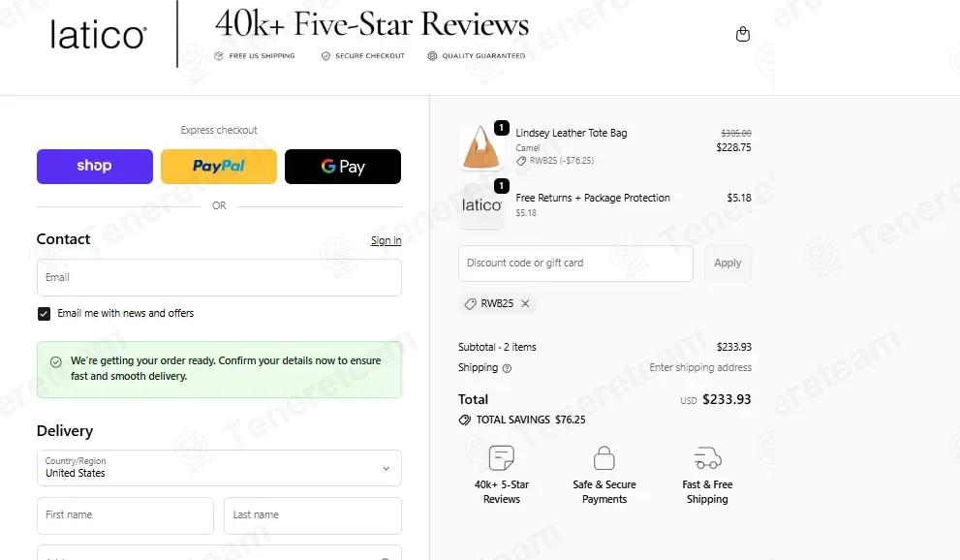Screen dimensions: 960x560
Task: Expand the Country/Region dropdown
Action: coord(219,468)
